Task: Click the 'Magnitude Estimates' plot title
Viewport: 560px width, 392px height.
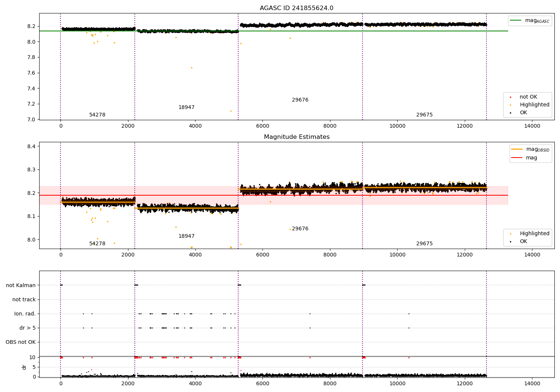Action: 296,137
